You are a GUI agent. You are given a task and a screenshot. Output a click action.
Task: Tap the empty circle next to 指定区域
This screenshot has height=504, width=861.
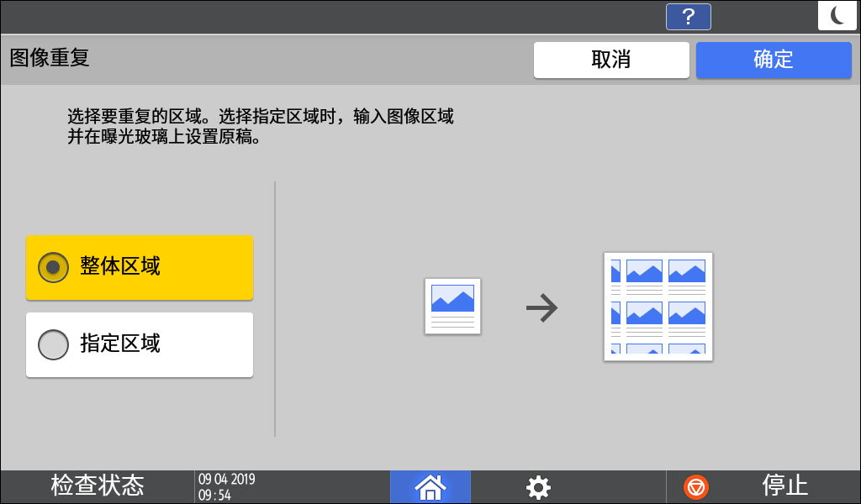(53, 344)
